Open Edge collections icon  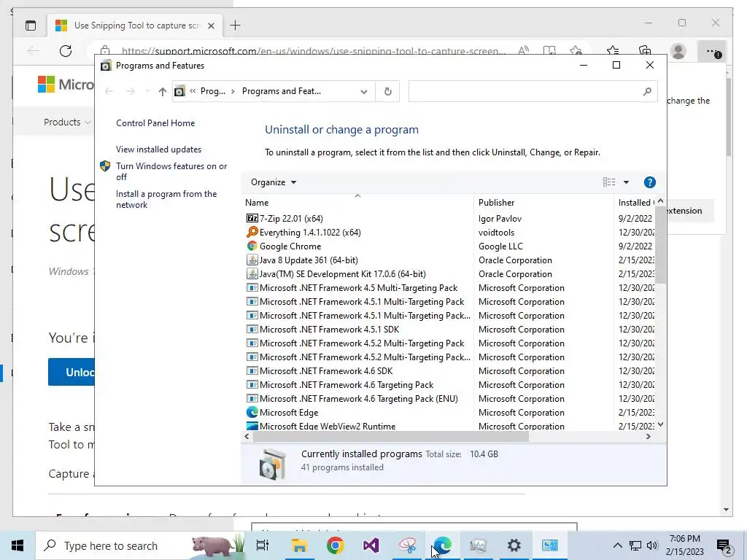pos(645,50)
